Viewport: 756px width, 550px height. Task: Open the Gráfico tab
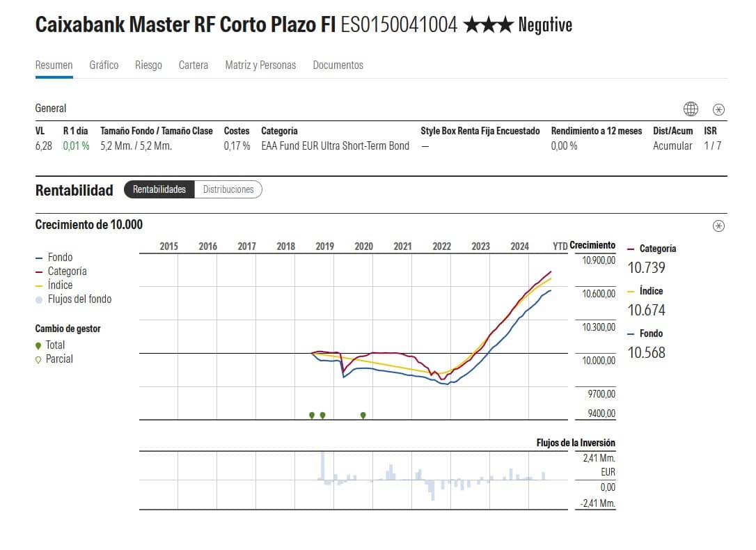tap(104, 65)
